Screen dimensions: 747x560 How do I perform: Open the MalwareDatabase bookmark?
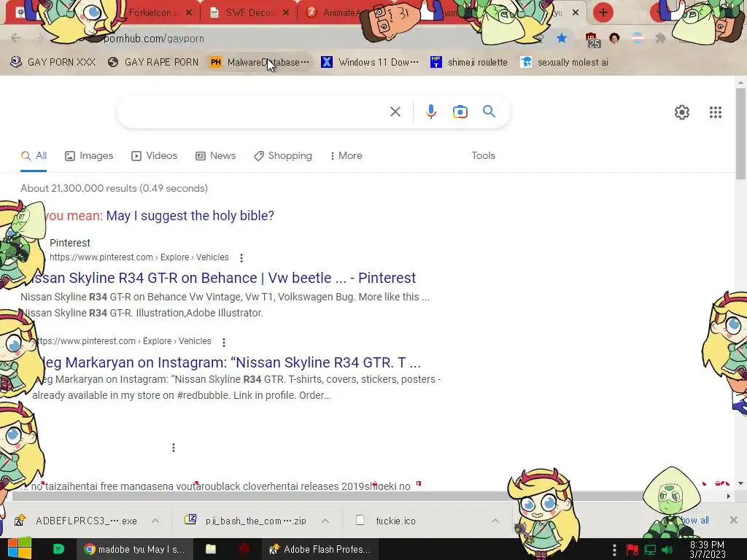point(260,63)
